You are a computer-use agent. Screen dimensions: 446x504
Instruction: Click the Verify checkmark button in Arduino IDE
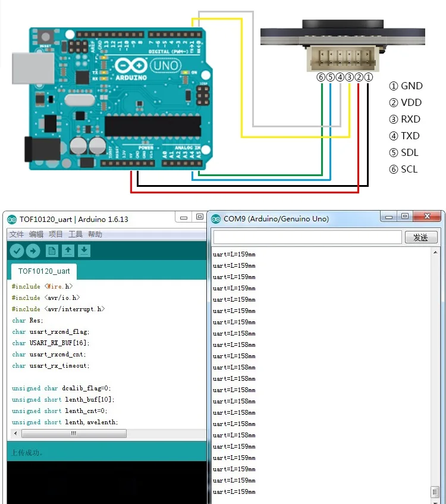pyautogui.click(x=17, y=251)
